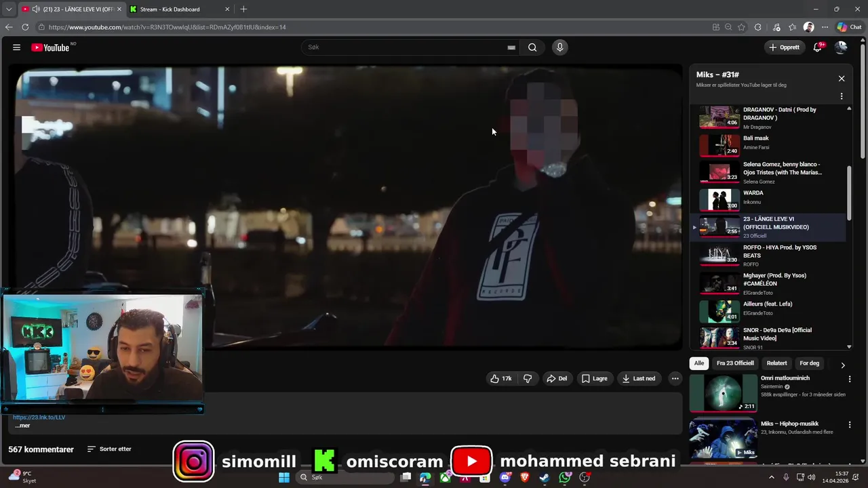The image size is (868, 488).
Task: Select the For deg filter chip
Action: 809,363
